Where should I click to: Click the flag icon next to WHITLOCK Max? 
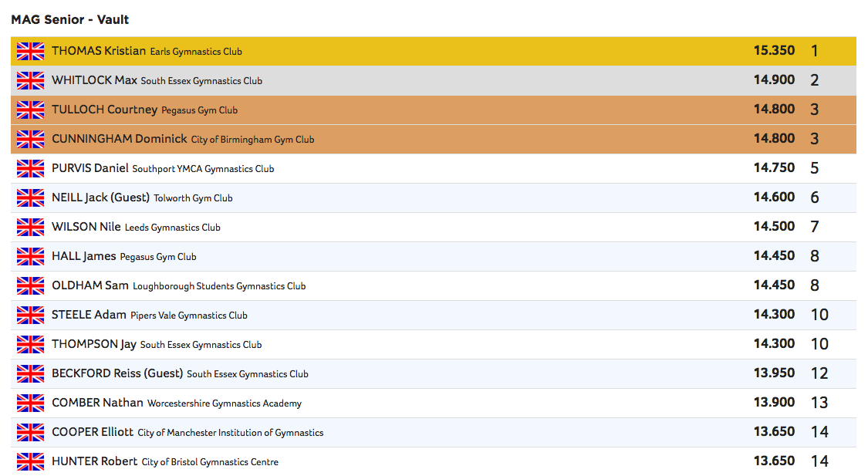tap(31, 81)
